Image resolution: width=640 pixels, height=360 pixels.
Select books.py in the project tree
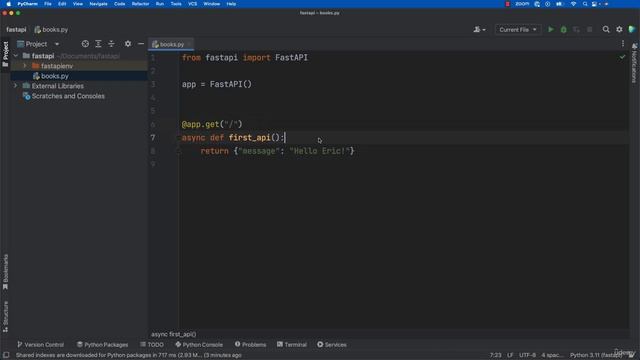pyautogui.click(x=54, y=76)
